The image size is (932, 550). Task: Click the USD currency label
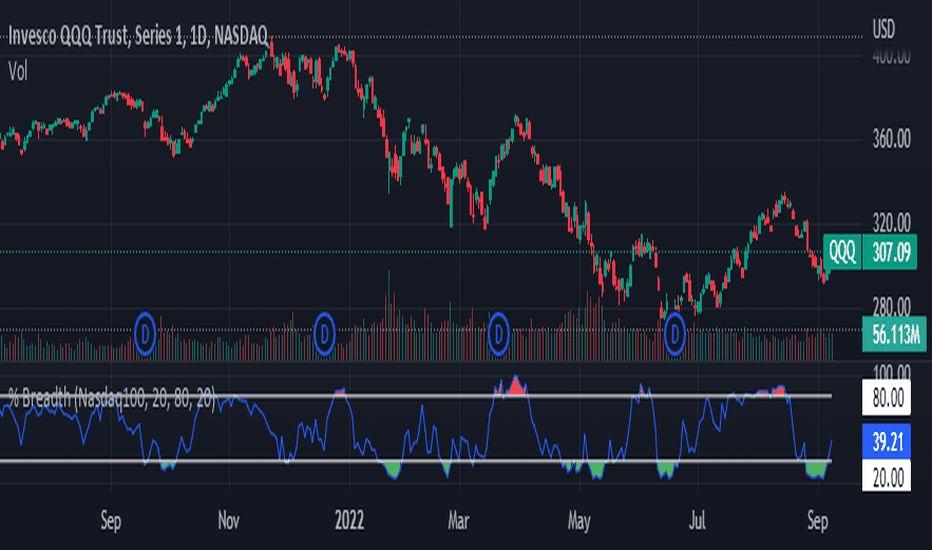coord(883,29)
